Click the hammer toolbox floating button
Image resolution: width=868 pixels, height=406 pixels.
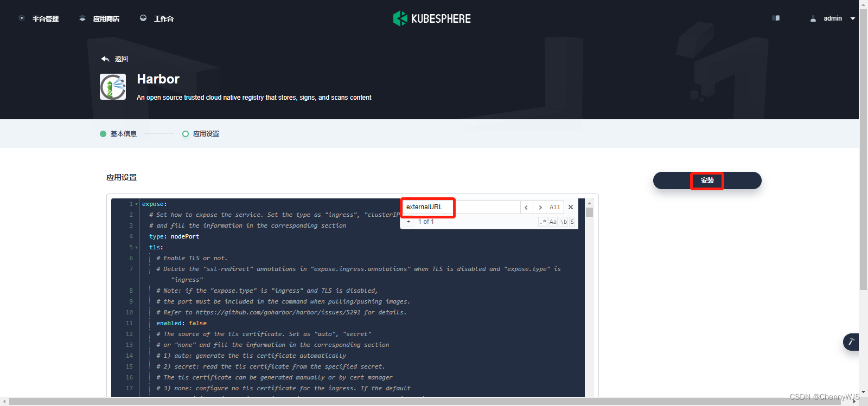[851, 342]
